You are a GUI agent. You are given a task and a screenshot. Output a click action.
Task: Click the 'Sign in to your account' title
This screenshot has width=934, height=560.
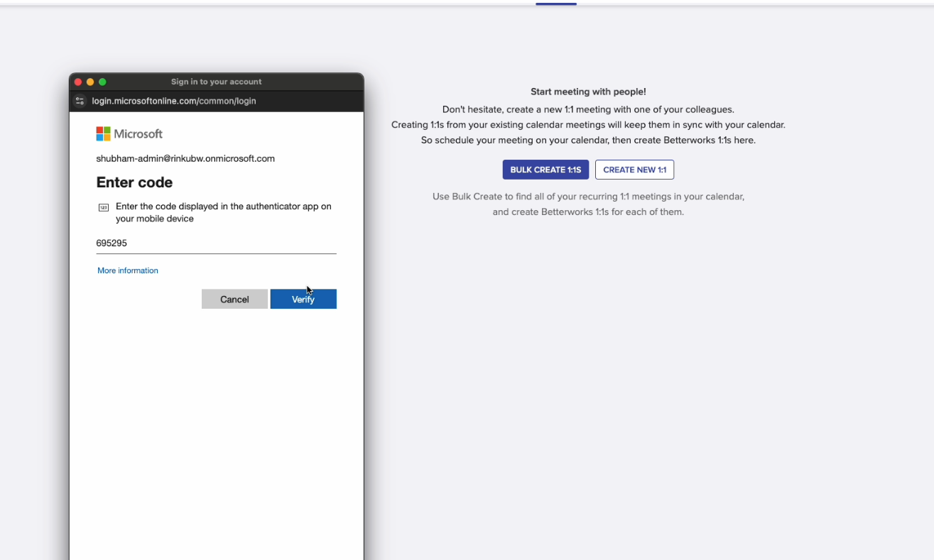216,82
